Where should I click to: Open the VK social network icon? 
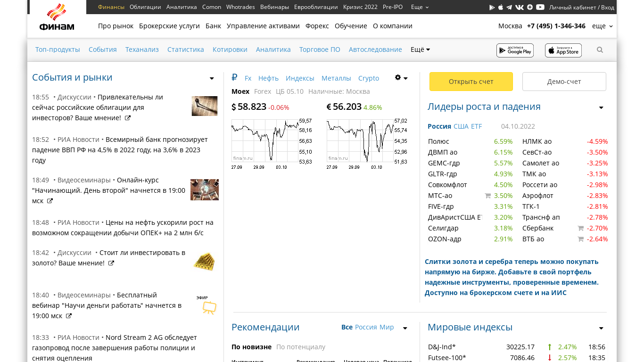tap(520, 8)
